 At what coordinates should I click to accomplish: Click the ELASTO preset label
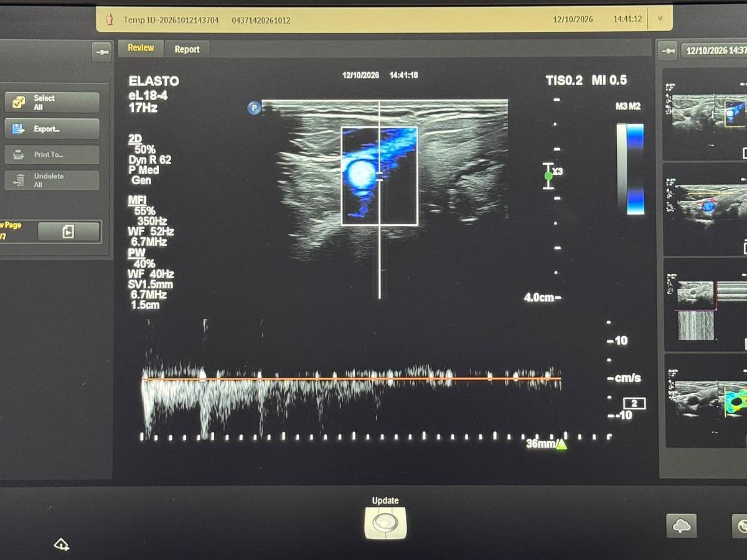click(x=154, y=82)
